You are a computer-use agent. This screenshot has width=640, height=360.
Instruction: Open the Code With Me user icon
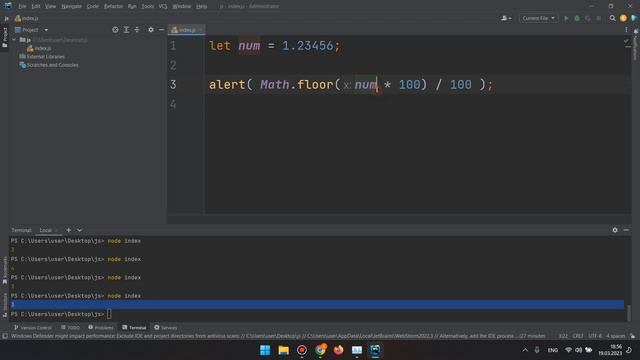coord(506,18)
